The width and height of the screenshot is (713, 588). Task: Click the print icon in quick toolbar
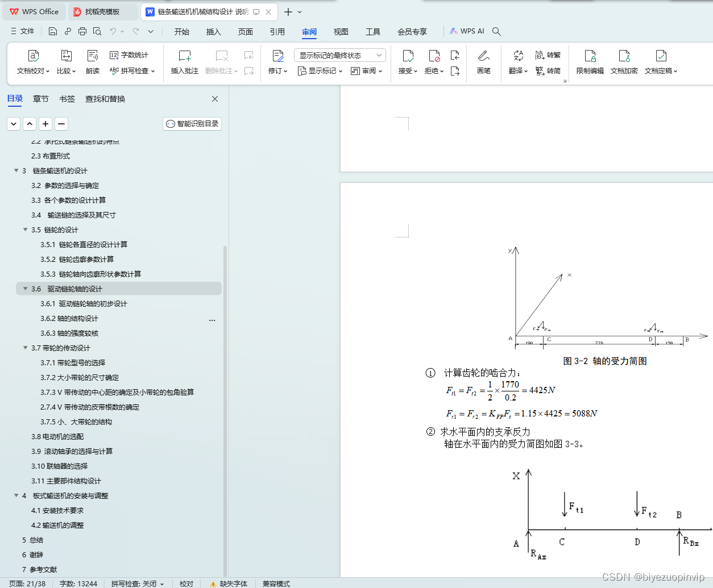pyautogui.click(x=82, y=31)
